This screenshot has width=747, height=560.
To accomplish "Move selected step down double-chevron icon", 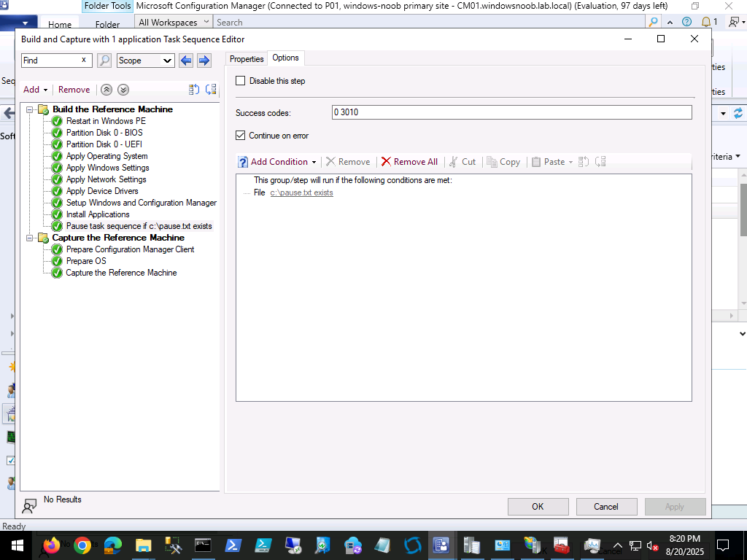I will 123,90.
